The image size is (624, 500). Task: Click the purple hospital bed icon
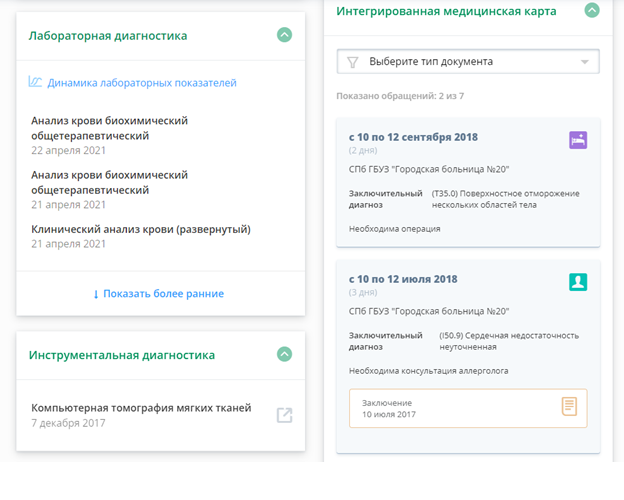[x=578, y=140]
